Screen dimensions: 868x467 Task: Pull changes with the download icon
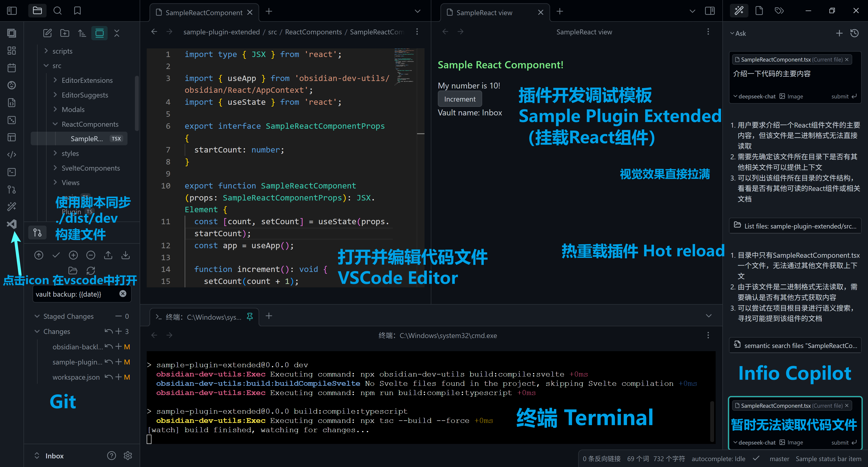[125, 255]
